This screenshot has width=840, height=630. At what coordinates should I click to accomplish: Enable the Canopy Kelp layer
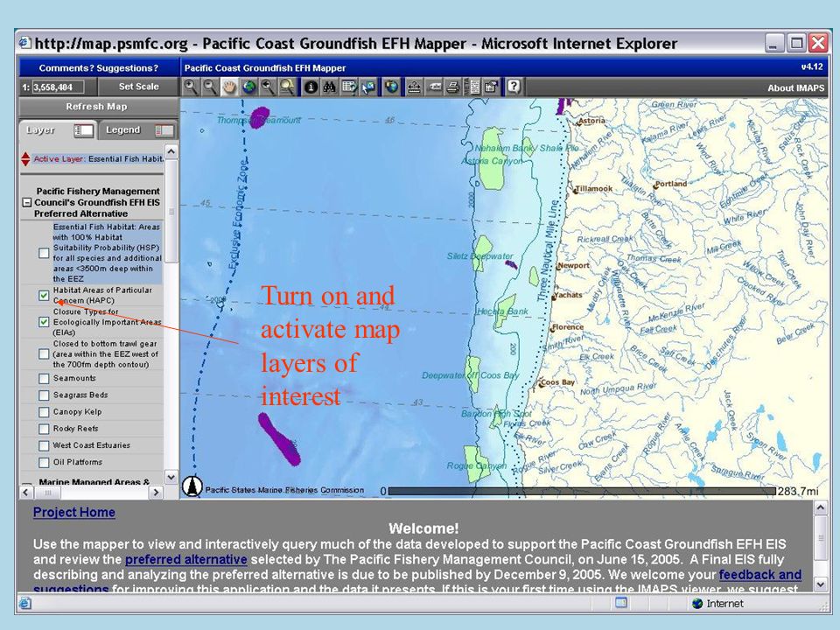click(44, 412)
